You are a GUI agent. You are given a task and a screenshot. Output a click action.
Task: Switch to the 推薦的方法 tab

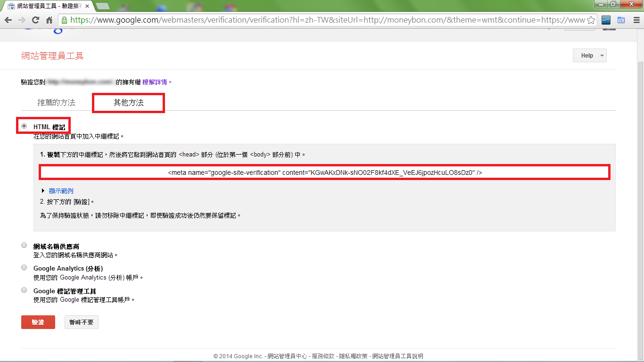pos(56,101)
